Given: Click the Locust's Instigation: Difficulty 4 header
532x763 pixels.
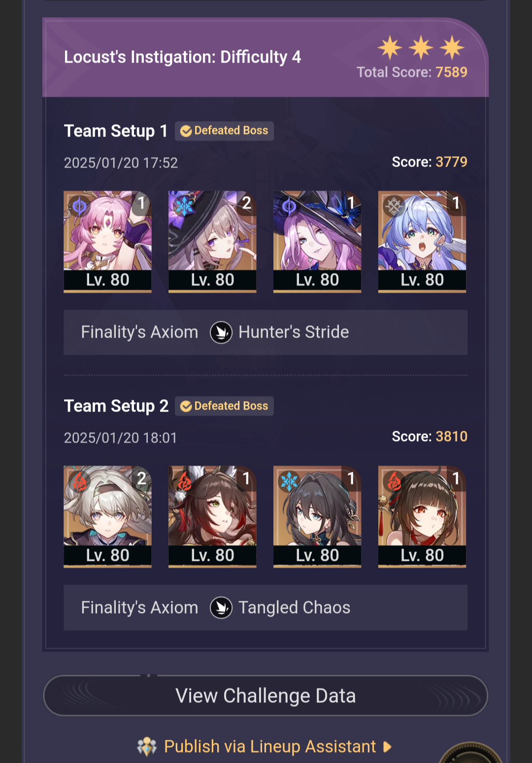Looking at the screenshot, I should (182, 57).
